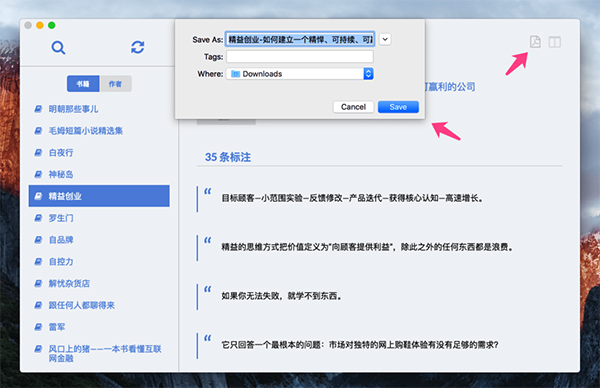
Task: Click book icon beside 自品牌
Action: 38,240
